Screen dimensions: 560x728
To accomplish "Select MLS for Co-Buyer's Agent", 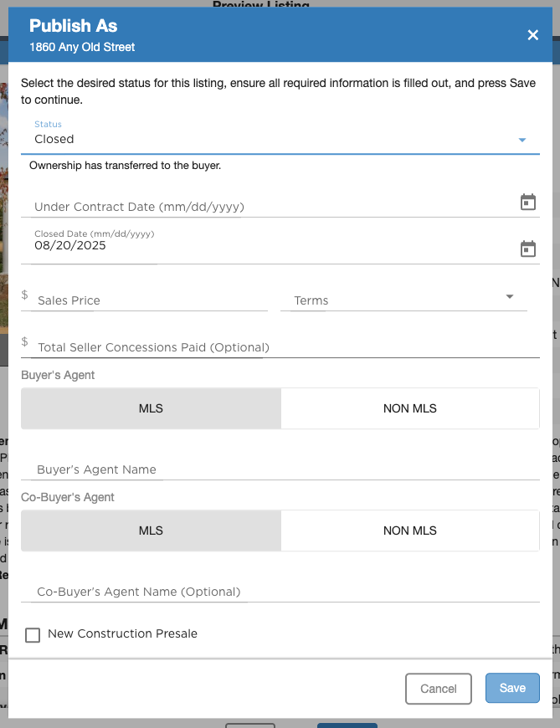I will 151,531.
